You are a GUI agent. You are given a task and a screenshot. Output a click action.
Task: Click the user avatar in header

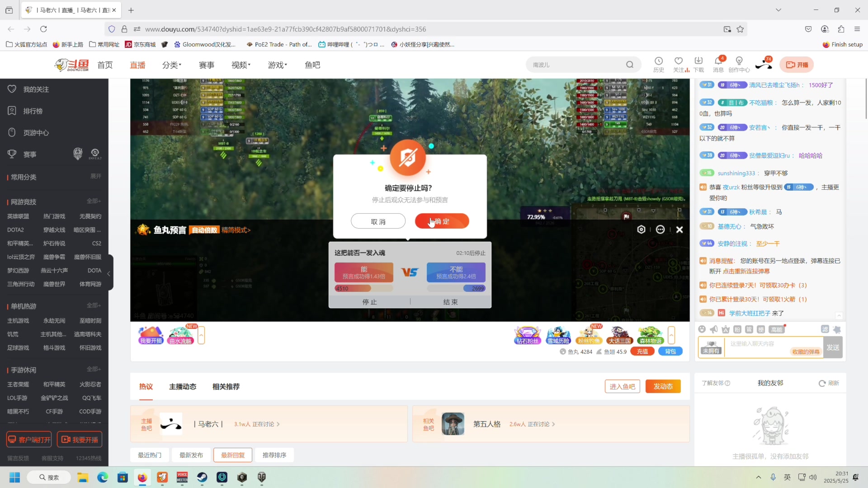[x=764, y=65]
